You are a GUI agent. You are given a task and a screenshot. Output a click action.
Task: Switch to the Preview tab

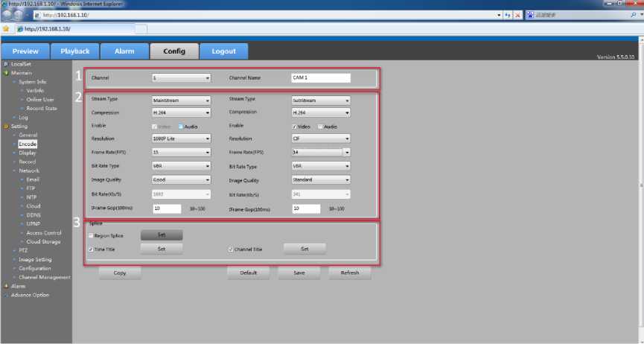pos(25,51)
